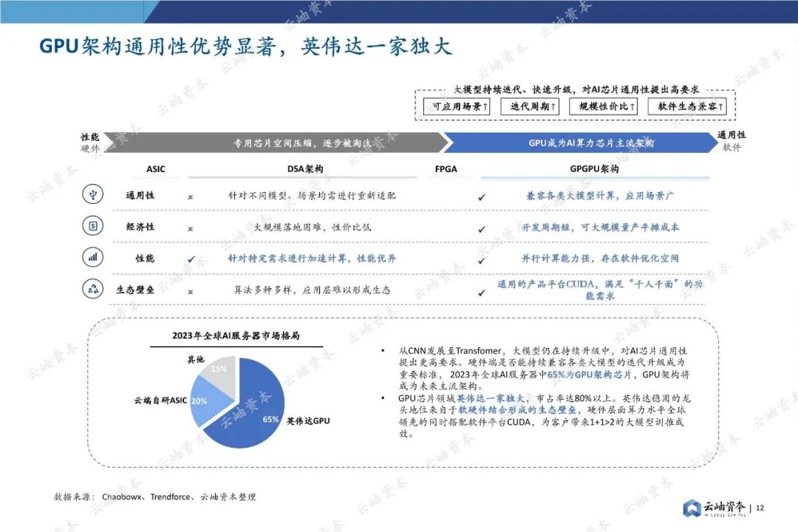Switch to the ASIC column

click(x=155, y=169)
